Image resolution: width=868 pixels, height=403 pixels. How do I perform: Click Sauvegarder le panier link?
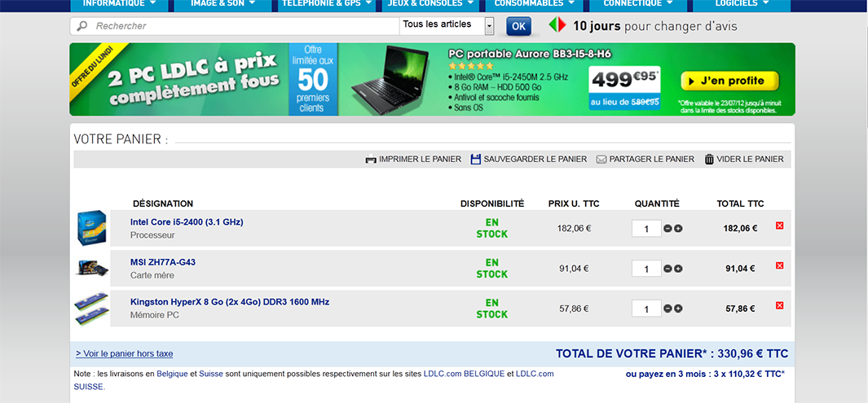click(x=535, y=160)
